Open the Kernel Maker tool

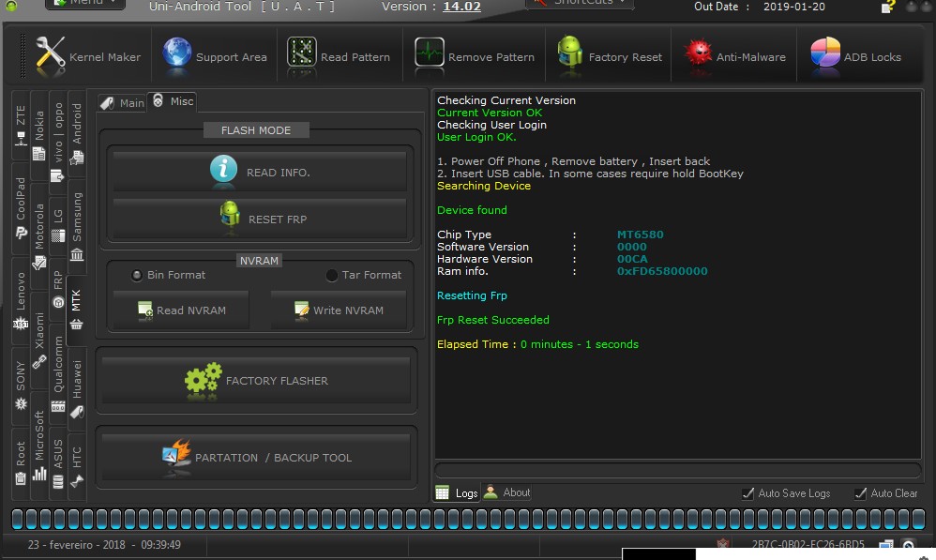(87, 56)
